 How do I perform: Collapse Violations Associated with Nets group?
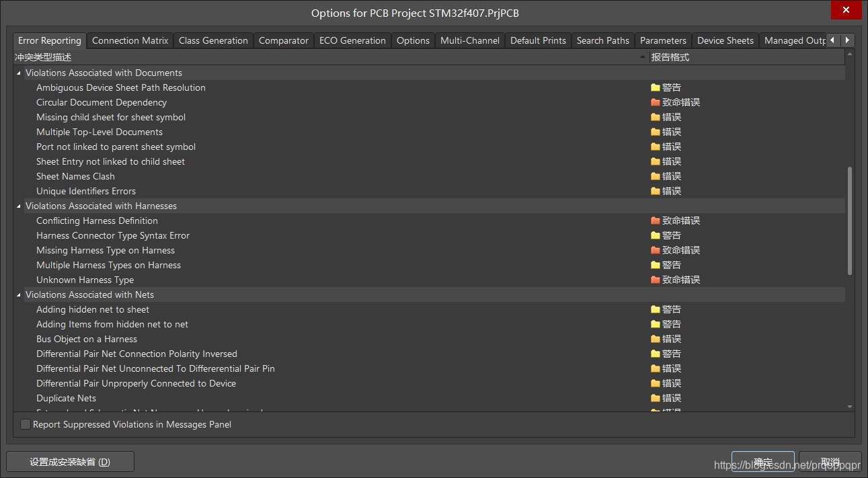(x=19, y=294)
